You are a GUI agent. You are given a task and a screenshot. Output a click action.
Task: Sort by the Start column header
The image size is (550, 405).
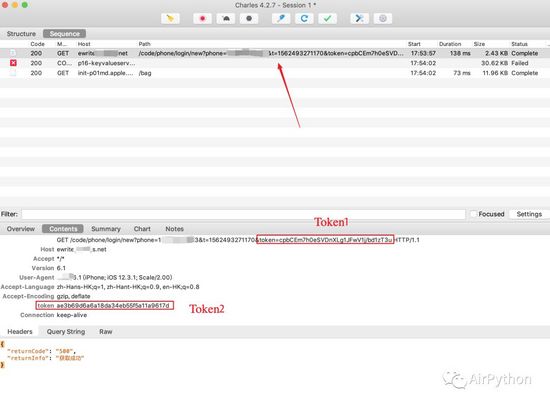[x=414, y=44]
